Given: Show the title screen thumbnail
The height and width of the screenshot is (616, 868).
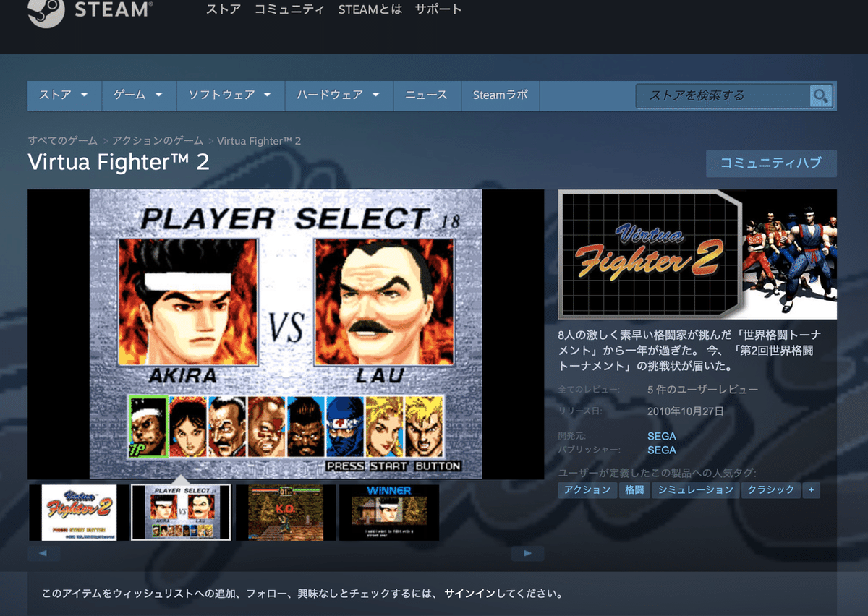Looking at the screenshot, I should coord(79,513).
